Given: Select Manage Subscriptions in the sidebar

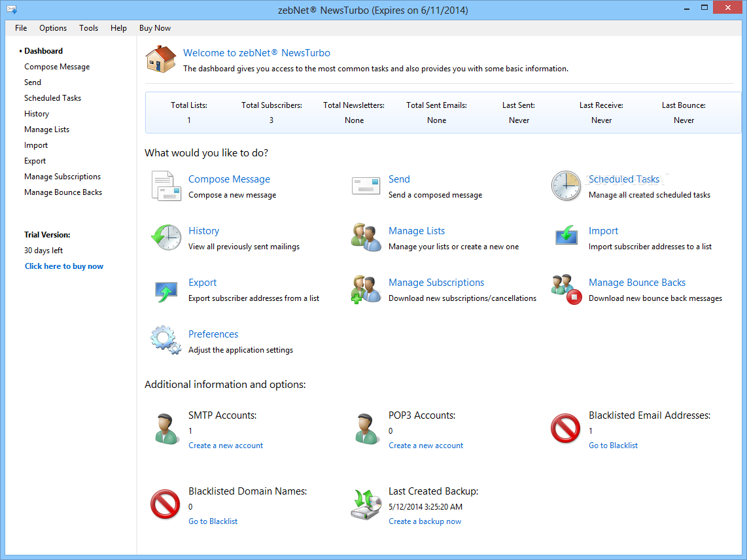Looking at the screenshot, I should click(62, 177).
